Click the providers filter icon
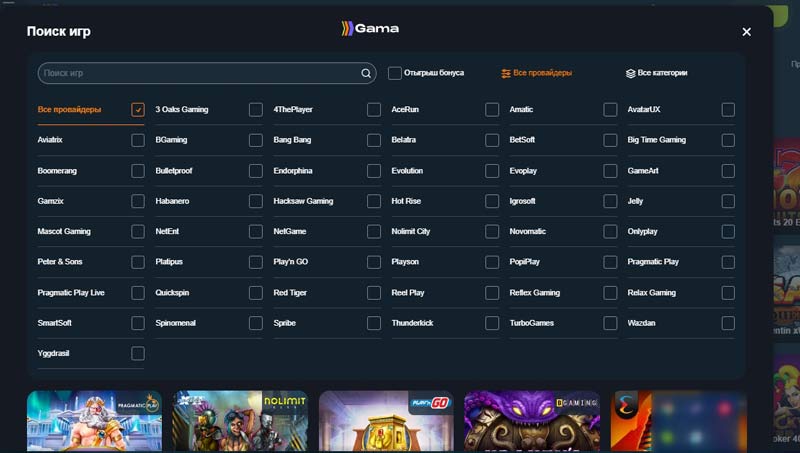 [x=506, y=73]
